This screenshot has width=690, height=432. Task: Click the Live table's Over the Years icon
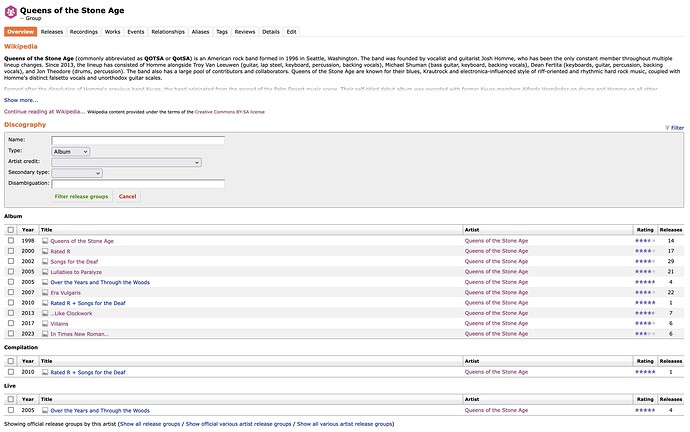45,410
